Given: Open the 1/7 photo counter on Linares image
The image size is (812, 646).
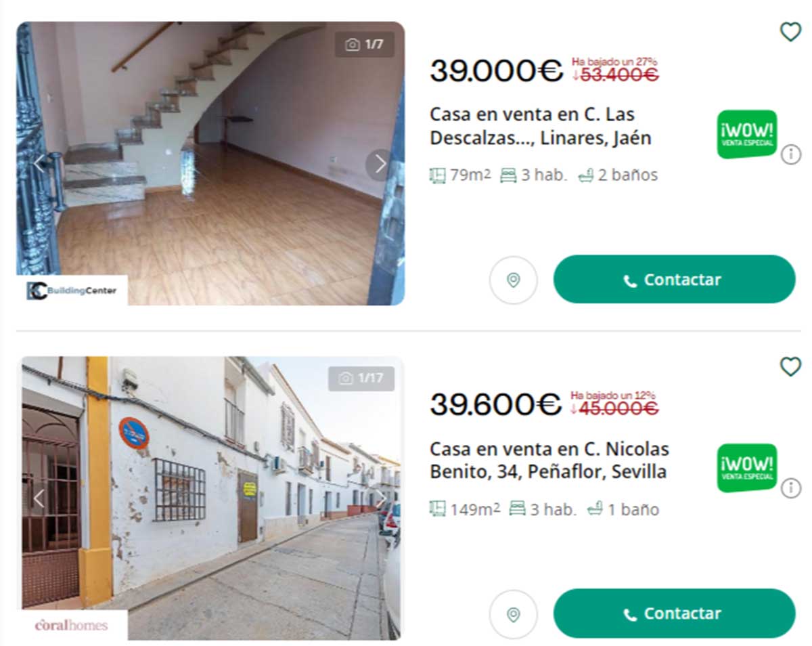Looking at the screenshot, I should click(x=365, y=45).
